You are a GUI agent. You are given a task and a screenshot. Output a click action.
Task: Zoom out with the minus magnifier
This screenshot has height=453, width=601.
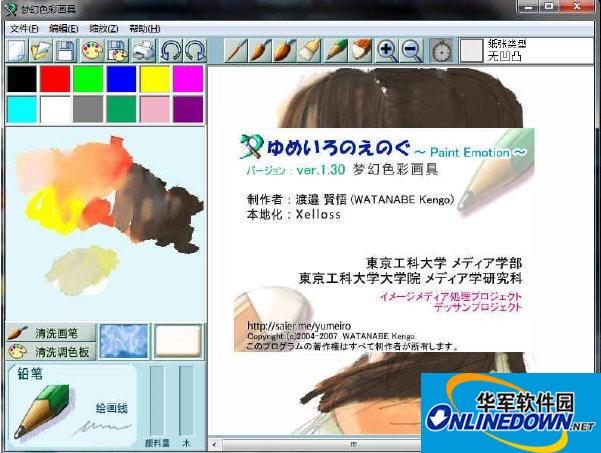tap(412, 50)
